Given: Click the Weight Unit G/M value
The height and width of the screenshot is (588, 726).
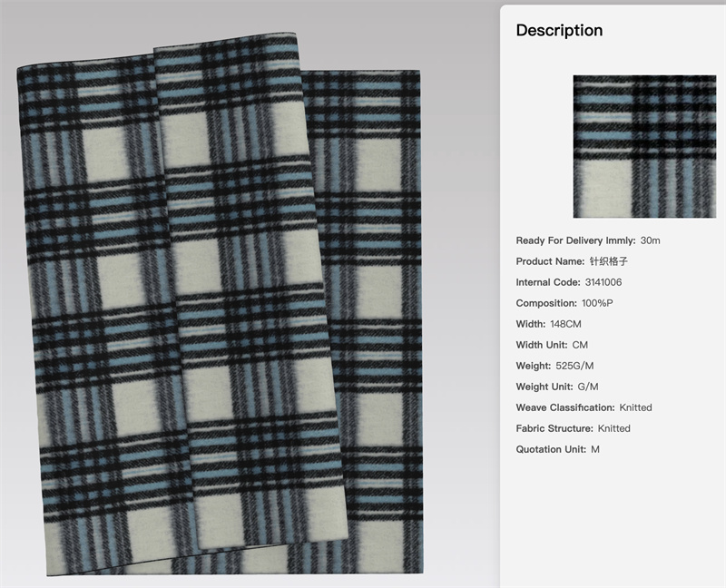Looking at the screenshot, I should coord(588,387).
